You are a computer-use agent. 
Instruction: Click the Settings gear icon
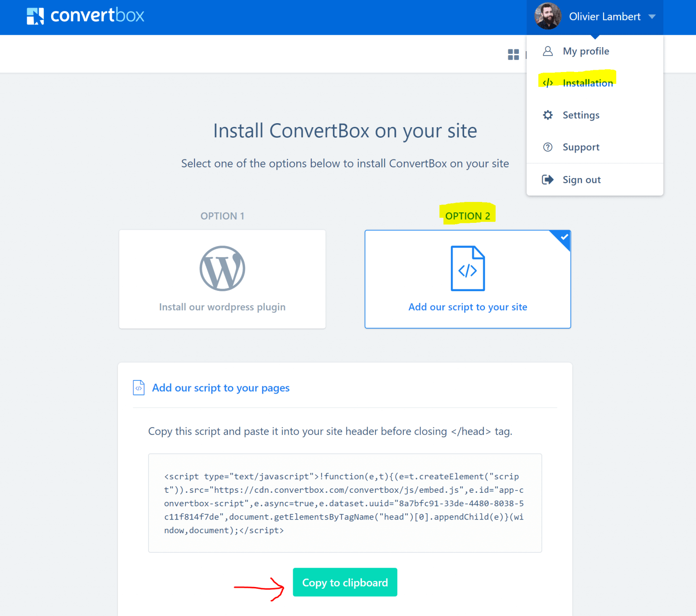[x=548, y=115]
